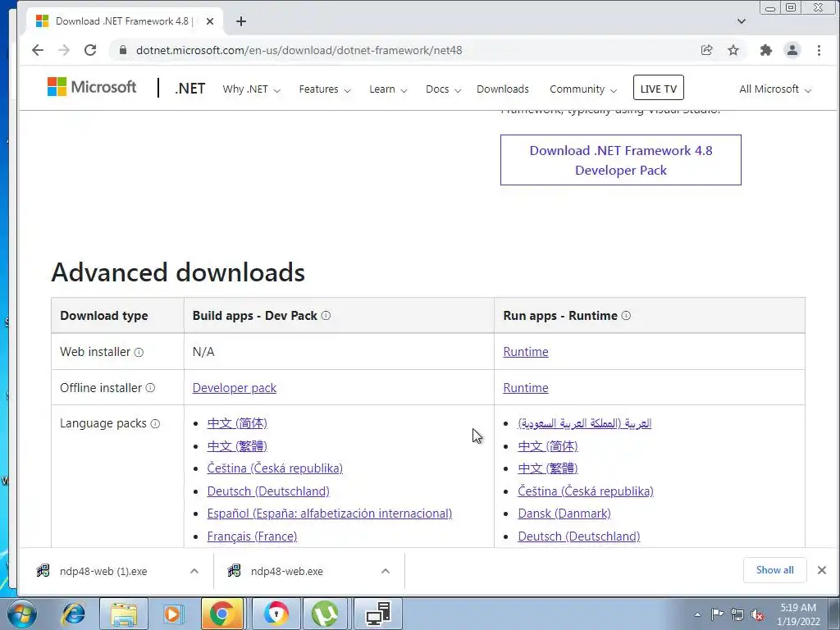
Task: Click the info icon next to Dev Pack
Action: click(x=326, y=316)
